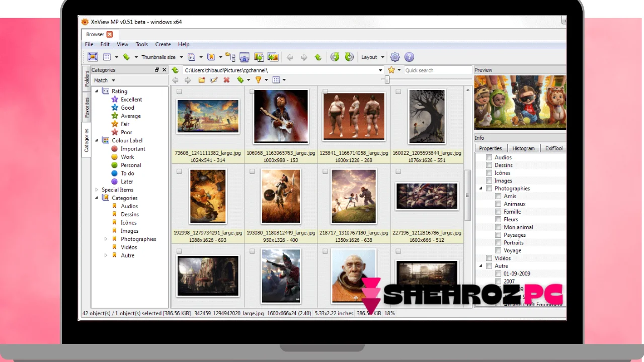
Task: Click the view mode grid icon in main toolbar
Action: 107,57
